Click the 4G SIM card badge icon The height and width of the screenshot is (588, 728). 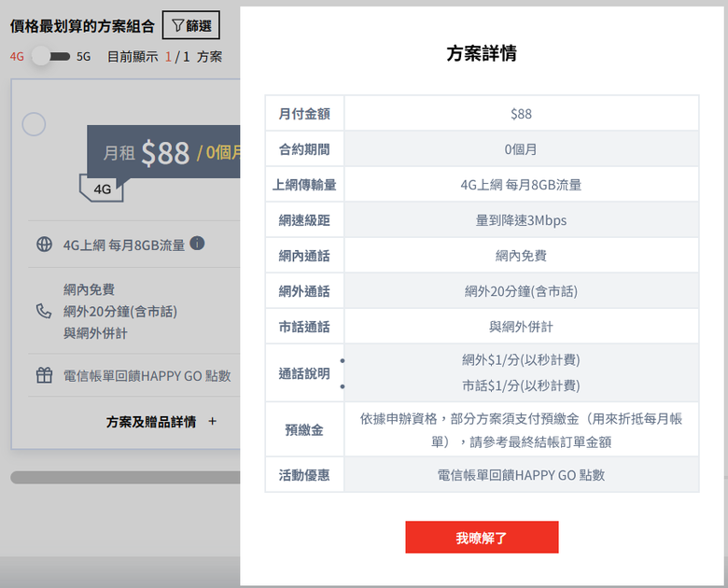[x=102, y=189]
